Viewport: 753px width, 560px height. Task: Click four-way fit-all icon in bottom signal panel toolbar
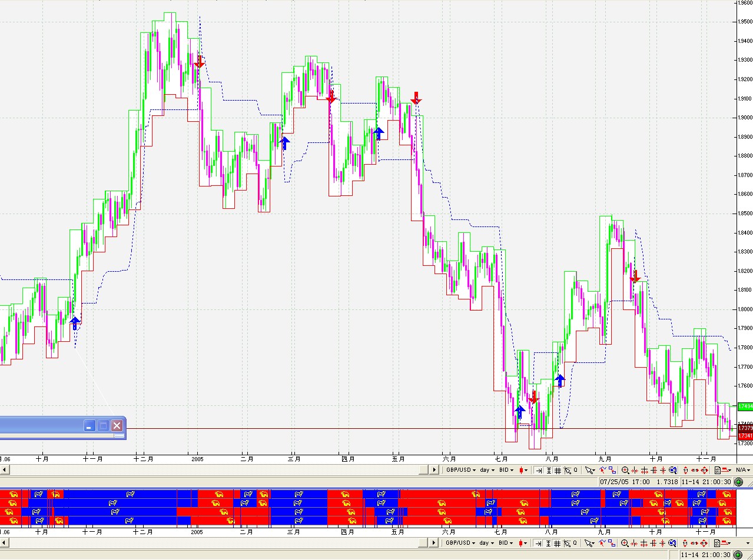tap(704, 543)
